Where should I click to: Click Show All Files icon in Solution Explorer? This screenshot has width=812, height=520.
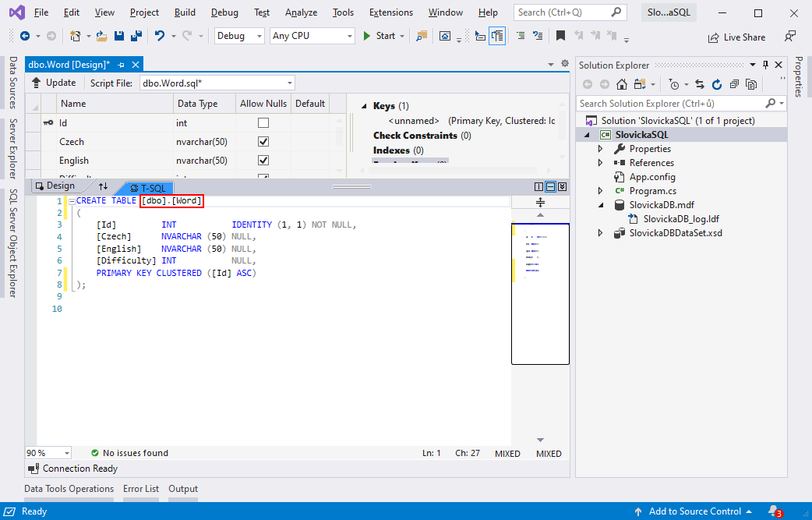click(x=751, y=84)
